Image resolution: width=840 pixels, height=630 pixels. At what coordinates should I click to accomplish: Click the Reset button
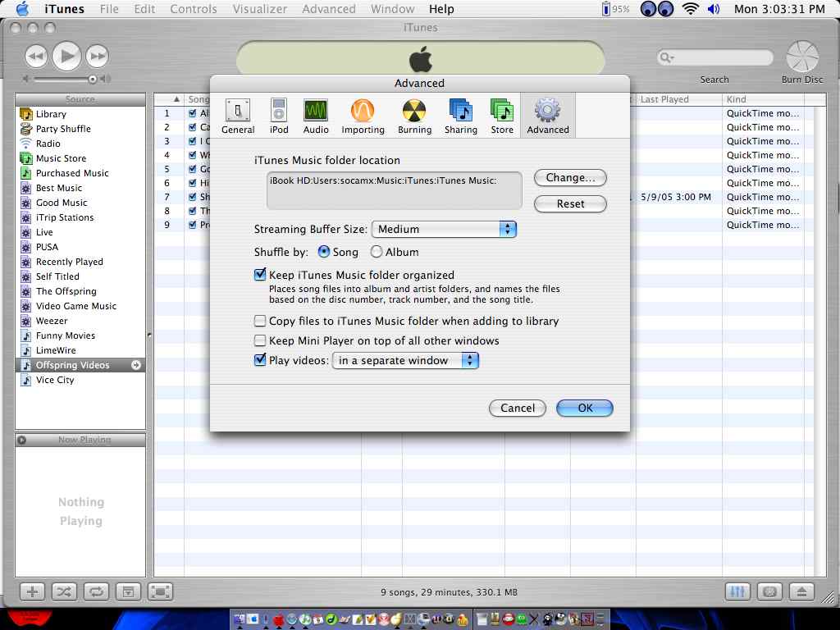(571, 203)
